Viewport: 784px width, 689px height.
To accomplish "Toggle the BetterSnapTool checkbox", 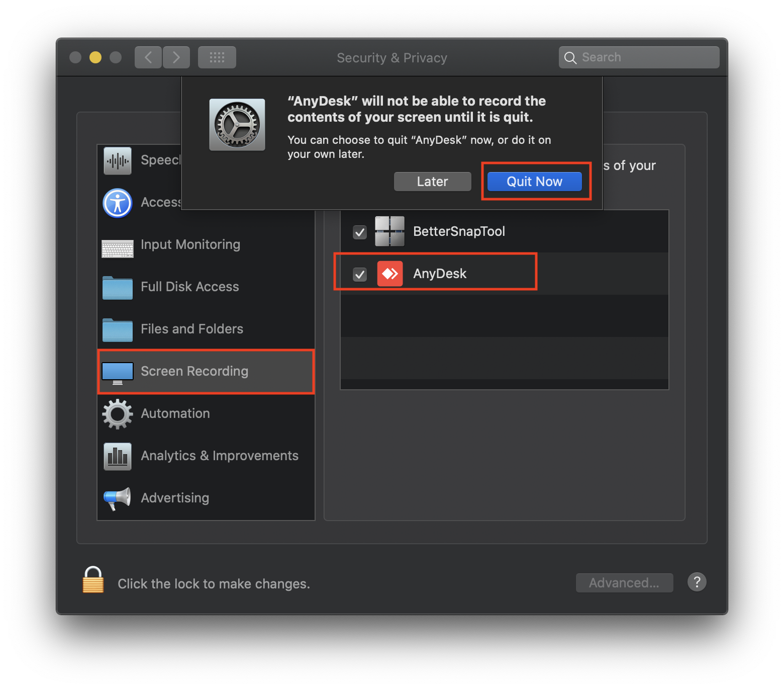I will 360,232.
